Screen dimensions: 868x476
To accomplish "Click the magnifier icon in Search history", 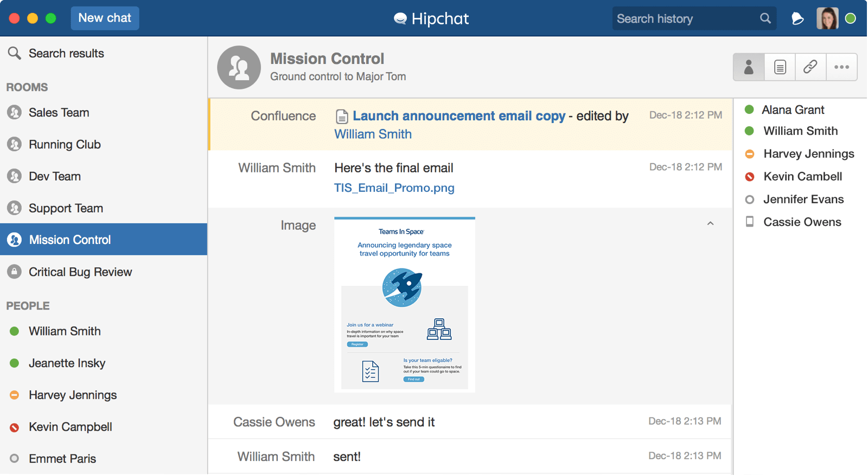I will tap(765, 18).
